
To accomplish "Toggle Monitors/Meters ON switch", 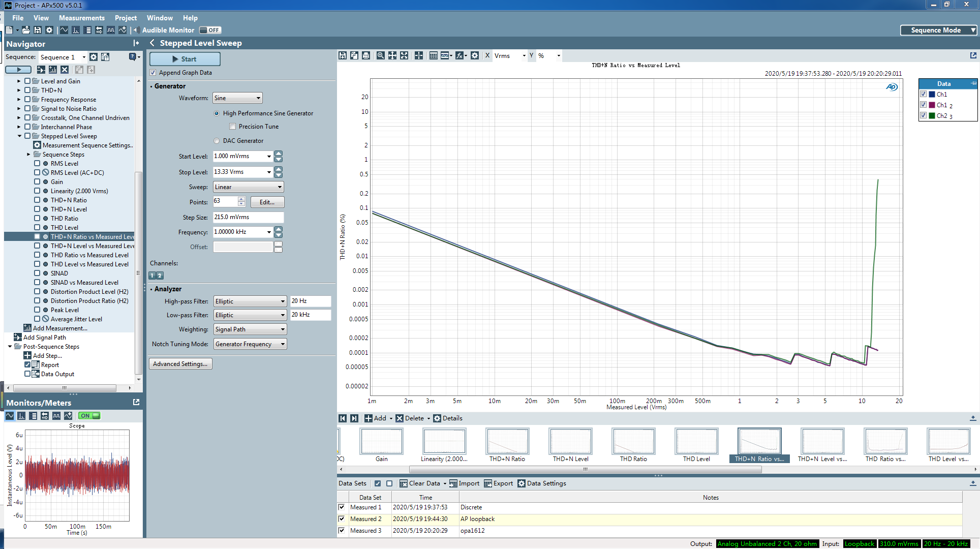I will point(89,416).
